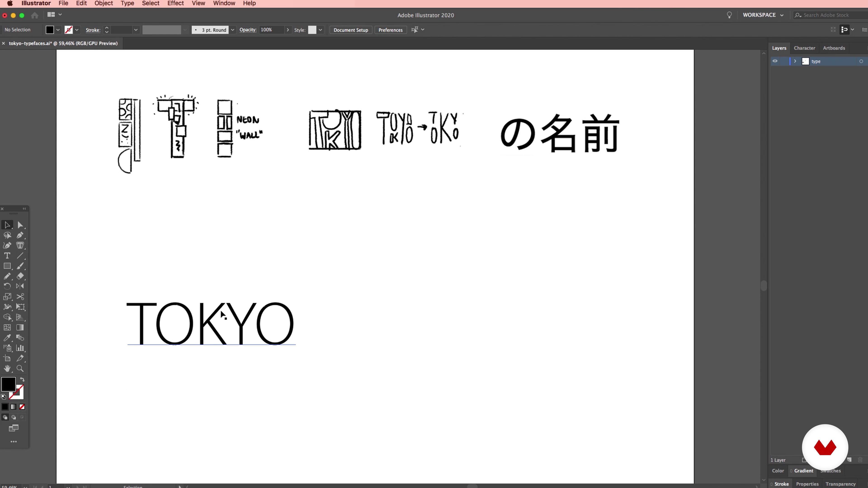Image resolution: width=868 pixels, height=488 pixels.
Task: Select the Perspective Grid tool
Action: [x=20, y=317]
